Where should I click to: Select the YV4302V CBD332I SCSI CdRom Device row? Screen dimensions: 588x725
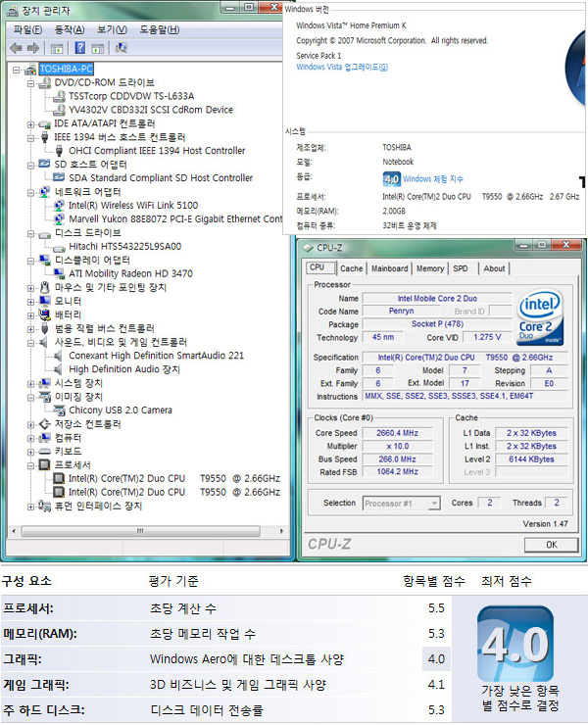coord(151,110)
